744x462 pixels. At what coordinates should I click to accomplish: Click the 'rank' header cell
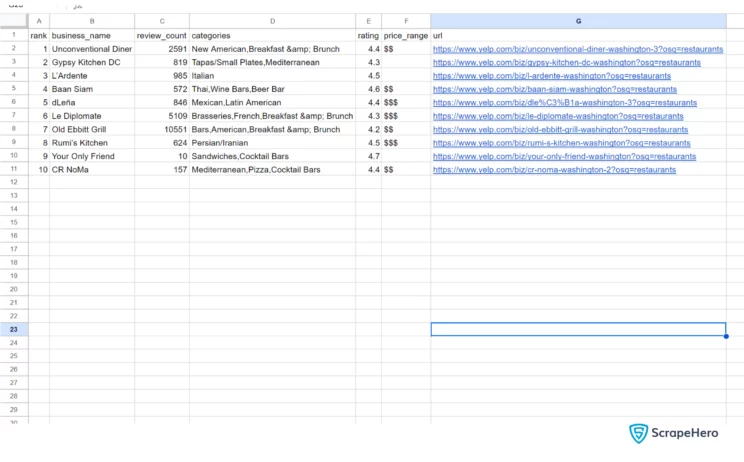[x=39, y=36]
